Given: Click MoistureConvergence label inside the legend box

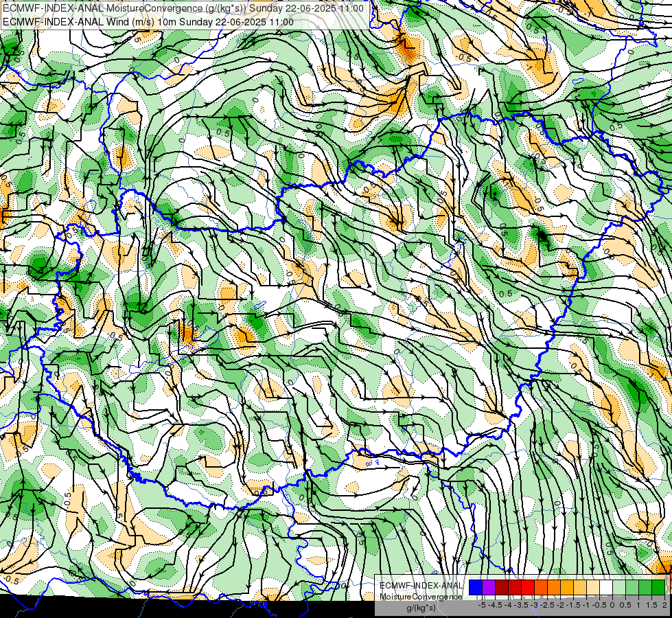Looking at the screenshot, I should 421,597.
